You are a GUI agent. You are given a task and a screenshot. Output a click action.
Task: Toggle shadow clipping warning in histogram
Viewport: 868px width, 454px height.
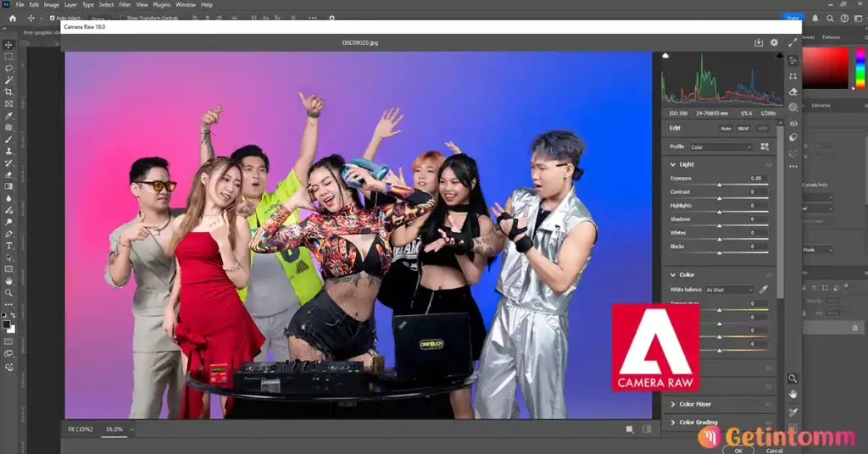click(x=665, y=55)
